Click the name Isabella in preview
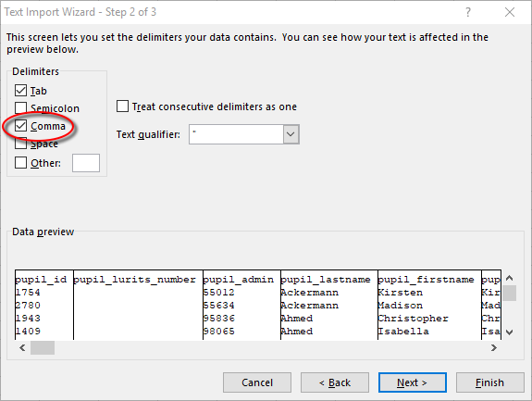The height and width of the screenshot is (401, 532). 403,331
